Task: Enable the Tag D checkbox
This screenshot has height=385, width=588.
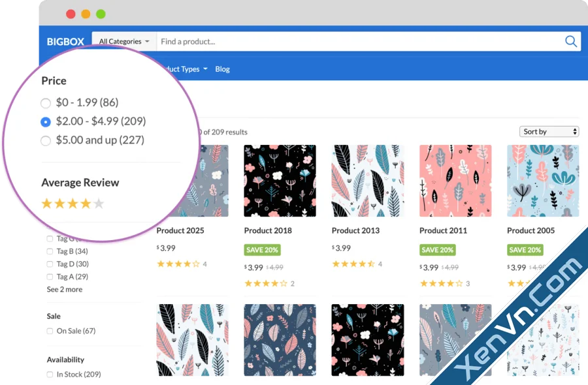Action: tap(50, 264)
